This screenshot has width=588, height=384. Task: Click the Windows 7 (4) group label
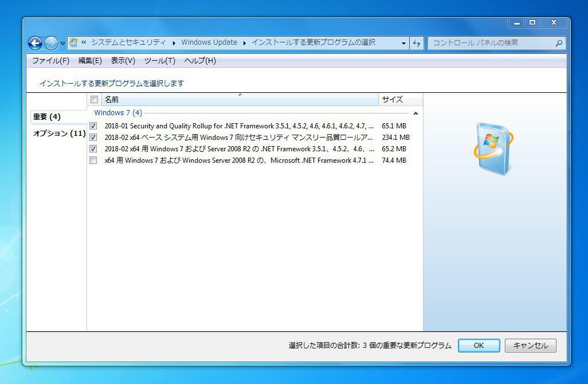coord(117,113)
